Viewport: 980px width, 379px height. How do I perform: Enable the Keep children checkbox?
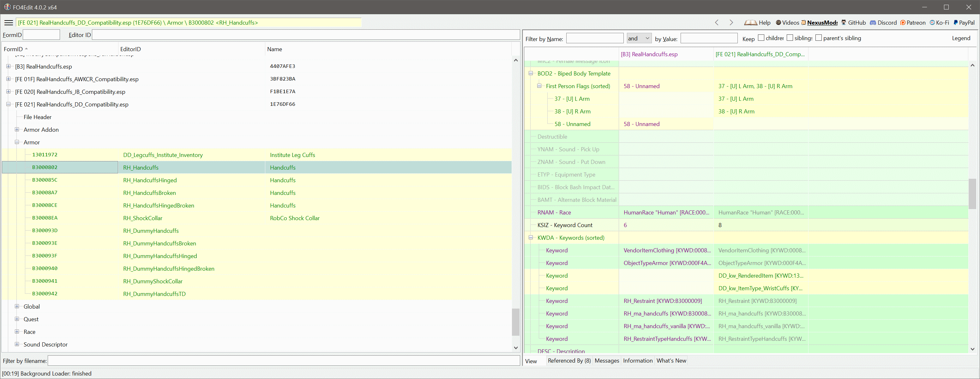click(761, 38)
